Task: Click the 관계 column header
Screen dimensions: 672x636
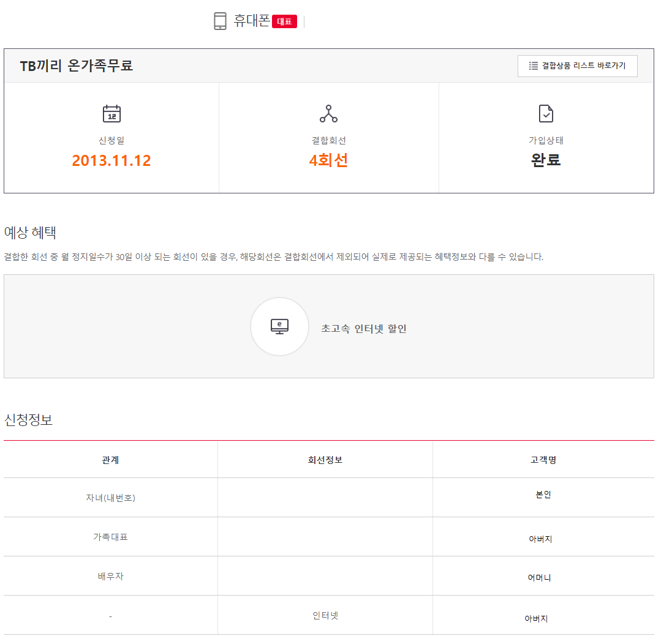Action: tap(110, 460)
